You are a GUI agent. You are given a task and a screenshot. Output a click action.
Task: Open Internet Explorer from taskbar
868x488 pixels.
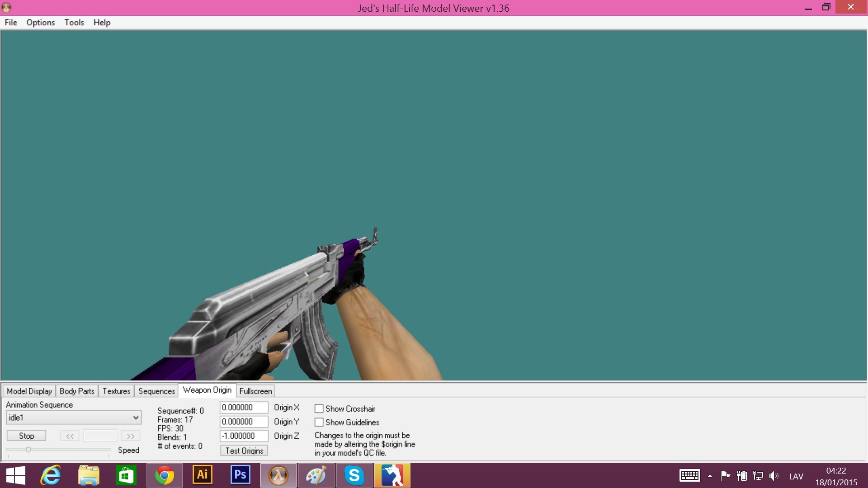click(51, 475)
